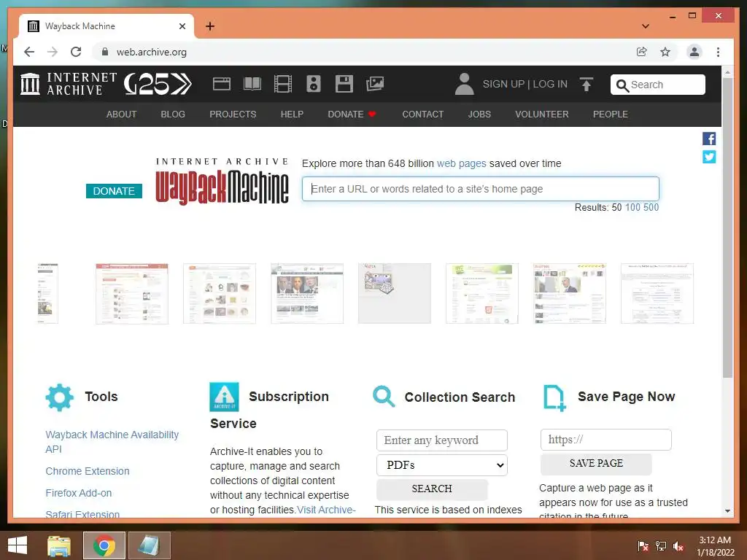Viewport: 747px width, 560px height.
Task: Open Chrome three-dot menu
Action: point(718,52)
